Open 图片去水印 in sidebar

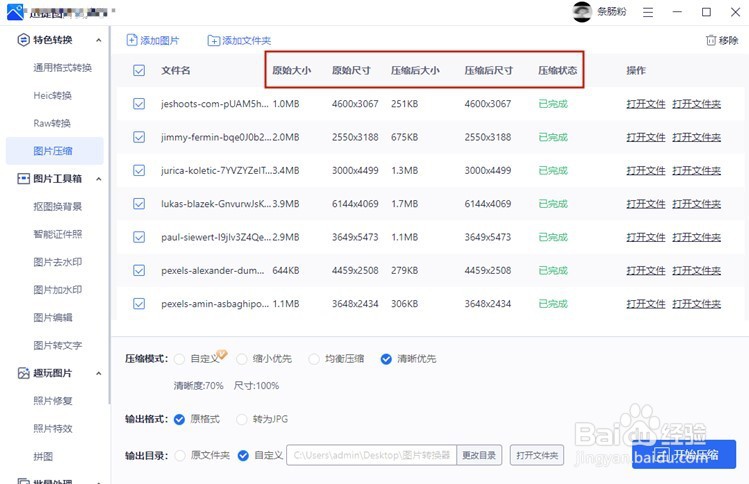point(57,262)
